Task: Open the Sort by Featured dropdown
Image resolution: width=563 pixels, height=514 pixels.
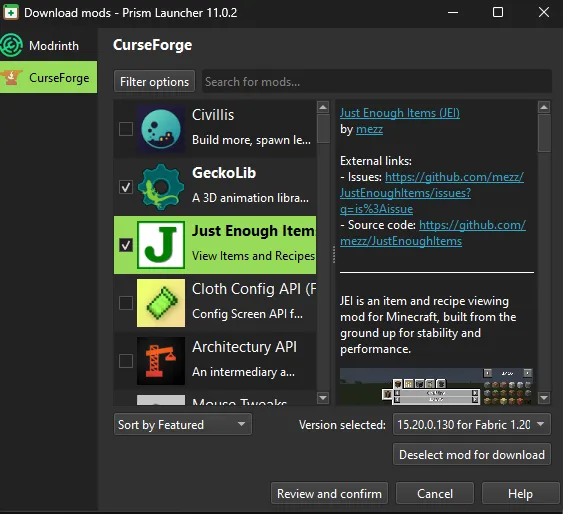Action: click(183, 424)
